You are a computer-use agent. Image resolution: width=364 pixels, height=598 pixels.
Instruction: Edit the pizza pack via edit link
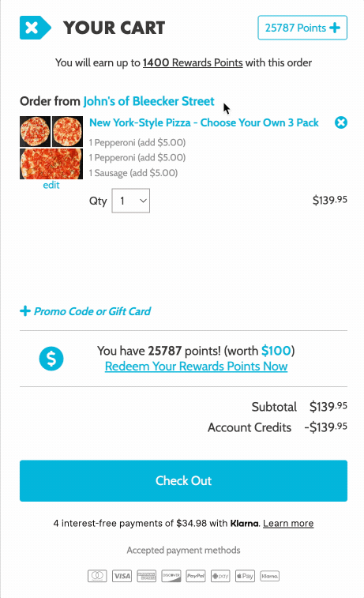[x=51, y=185]
